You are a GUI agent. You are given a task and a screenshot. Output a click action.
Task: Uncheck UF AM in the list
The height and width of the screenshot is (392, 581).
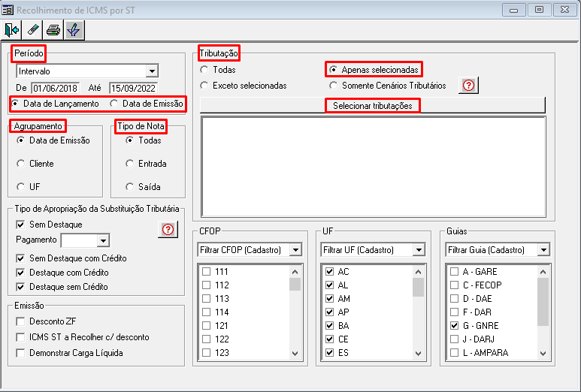329,299
